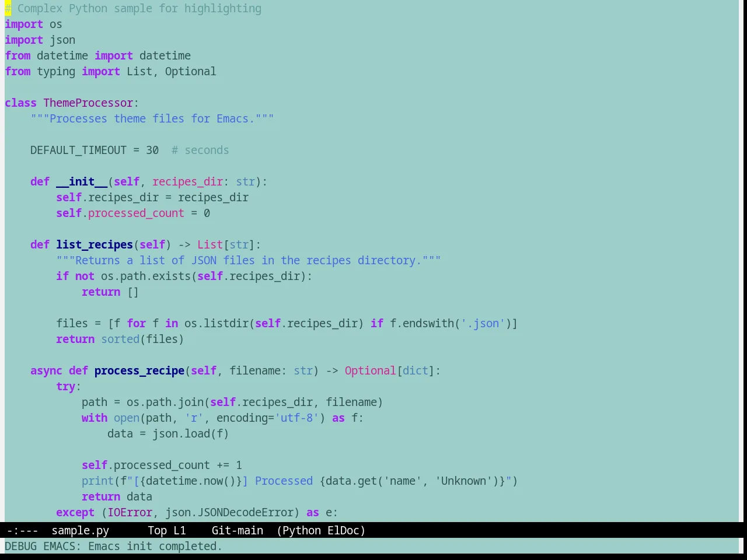This screenshot has width=747, height=560.
Task: Click 'os.listdir' in list comprehension
Action: (x=217, y=324)
